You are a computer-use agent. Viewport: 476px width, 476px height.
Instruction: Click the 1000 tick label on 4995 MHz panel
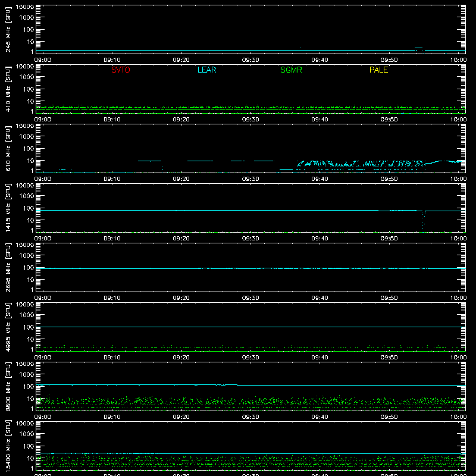click(x=27, y=315)
